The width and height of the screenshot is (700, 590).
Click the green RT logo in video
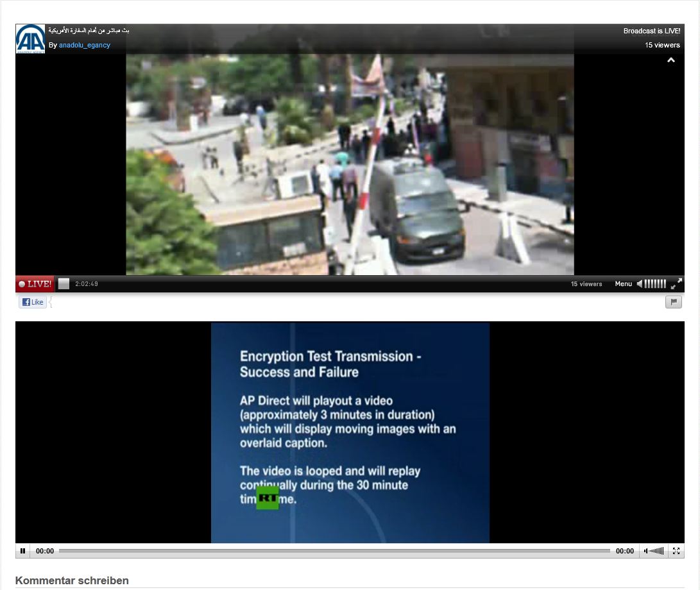(268, 498)
